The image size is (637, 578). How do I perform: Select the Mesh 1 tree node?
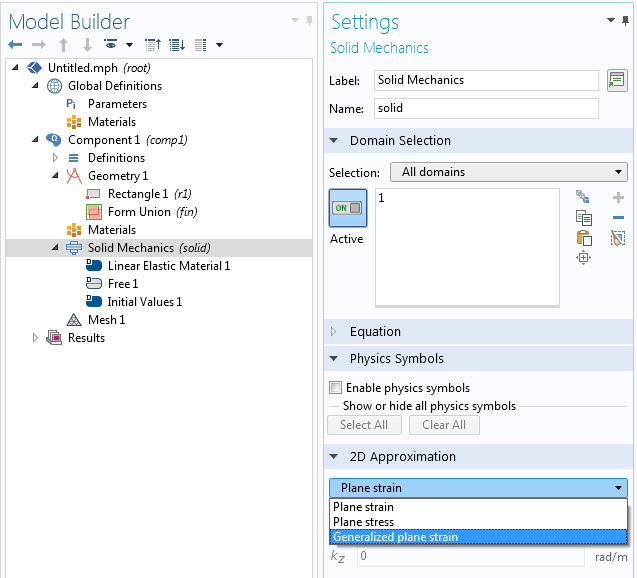[x=106, y=320]
